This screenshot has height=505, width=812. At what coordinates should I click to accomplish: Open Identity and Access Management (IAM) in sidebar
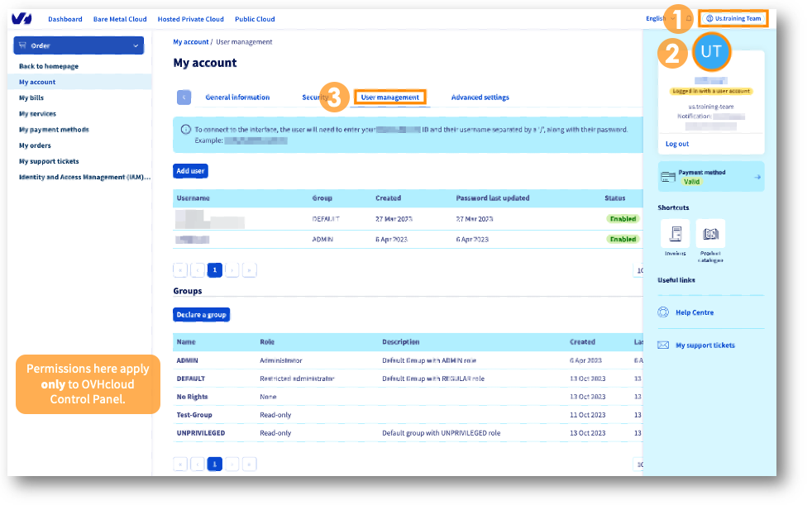tap(85, 177)
